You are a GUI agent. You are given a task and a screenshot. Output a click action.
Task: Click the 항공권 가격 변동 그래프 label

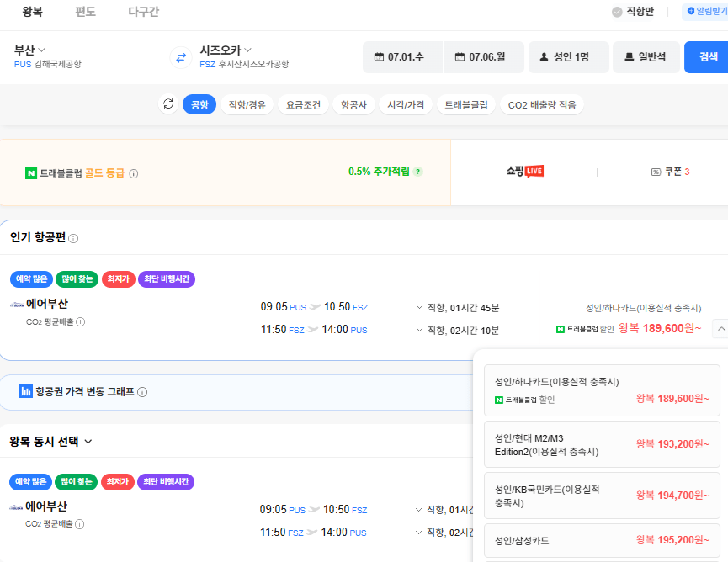point(85,392)
